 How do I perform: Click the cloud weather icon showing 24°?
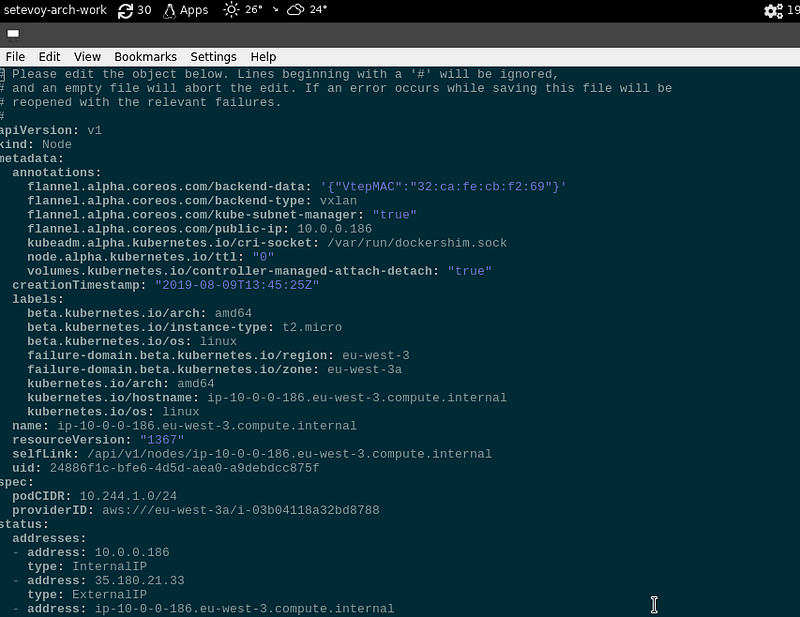(295, 10)
